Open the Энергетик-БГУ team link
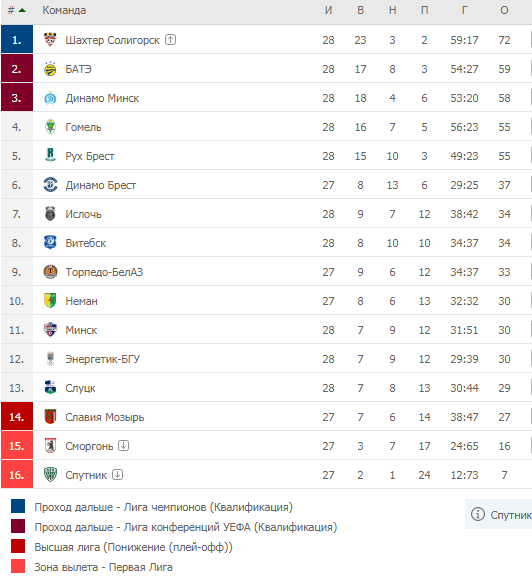 coord(102,359)
